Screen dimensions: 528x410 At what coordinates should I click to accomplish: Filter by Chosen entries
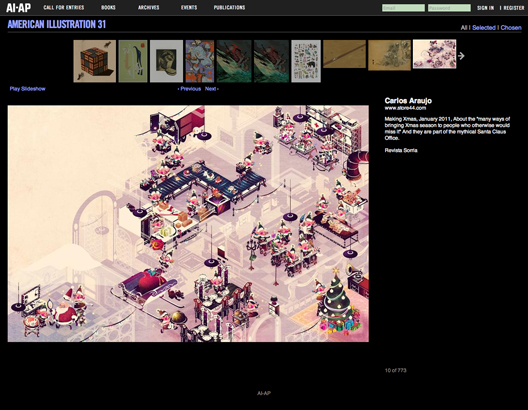[511, 28]
